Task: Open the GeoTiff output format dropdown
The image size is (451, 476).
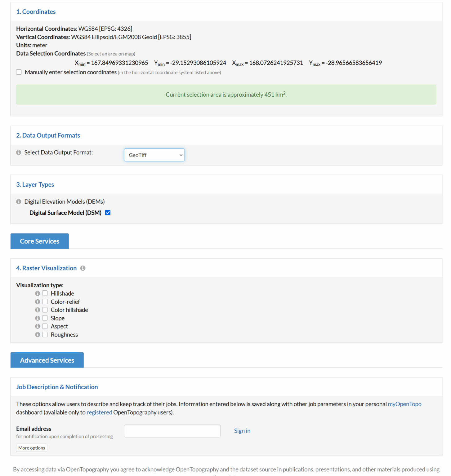Action: tap(154, 155)
